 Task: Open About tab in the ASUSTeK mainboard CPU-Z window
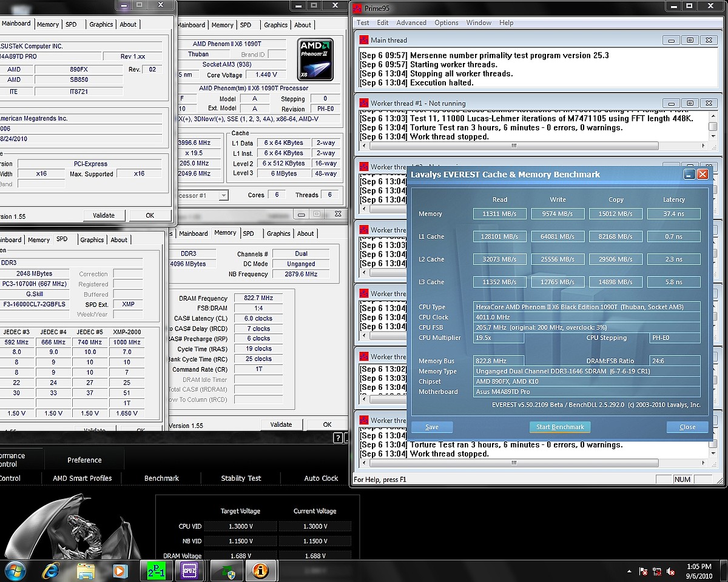coord(128,25)
